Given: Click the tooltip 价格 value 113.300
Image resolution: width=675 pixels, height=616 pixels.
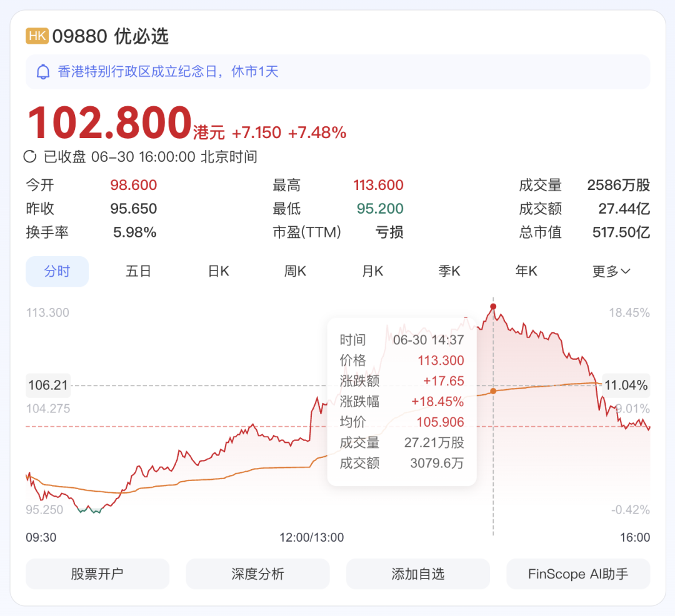Looking at the screenshot, I should pos(441,360).
